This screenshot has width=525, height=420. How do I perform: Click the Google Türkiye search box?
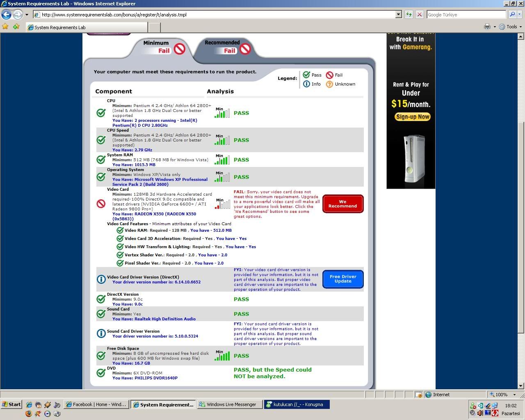click(x=466, y=14)
